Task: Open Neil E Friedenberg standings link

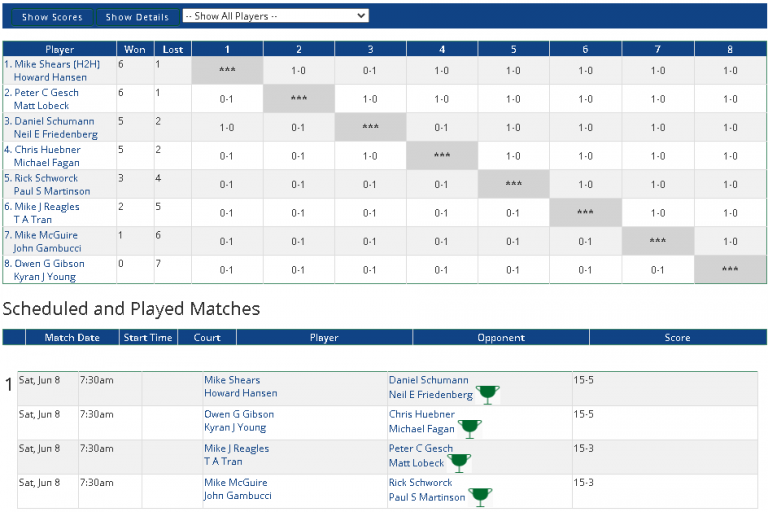Action: (x=55, y=134)
